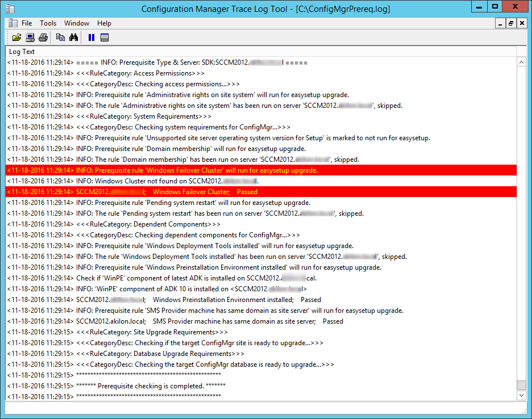Select 'target ConfigMgr site is ready' line
The image size is (532, 419).
(261, 343)
